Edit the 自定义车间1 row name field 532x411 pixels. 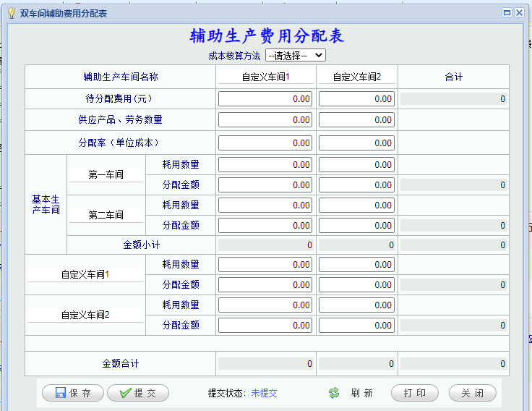tap(85, 274)
